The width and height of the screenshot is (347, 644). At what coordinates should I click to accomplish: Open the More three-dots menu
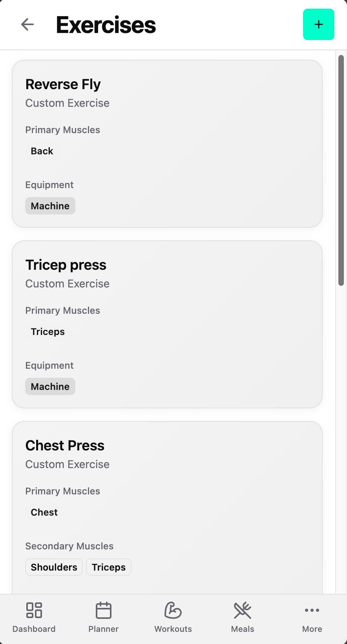coord(312,610)
